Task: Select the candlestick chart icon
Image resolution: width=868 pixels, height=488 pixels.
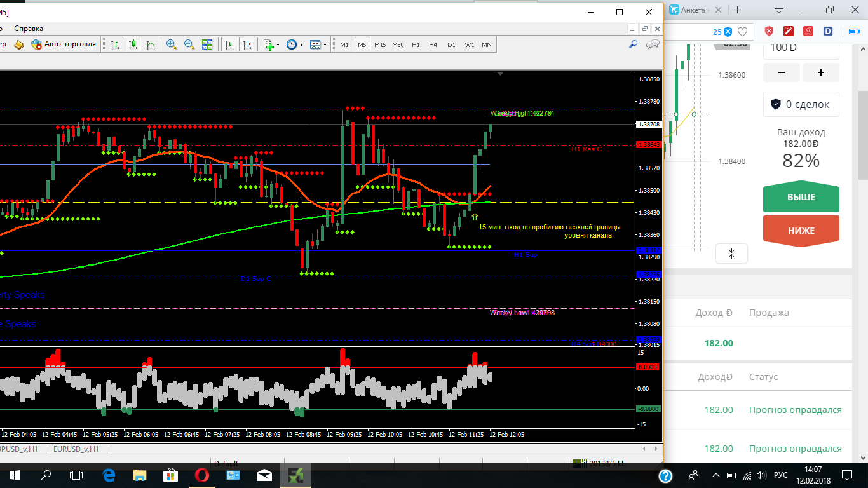Action: (x=133, y=44)
